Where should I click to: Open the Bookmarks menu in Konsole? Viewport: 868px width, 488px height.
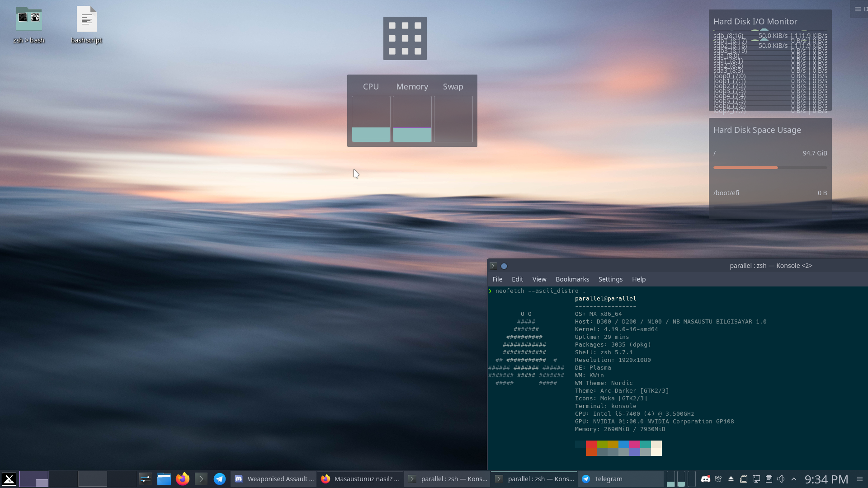(572, 279)
